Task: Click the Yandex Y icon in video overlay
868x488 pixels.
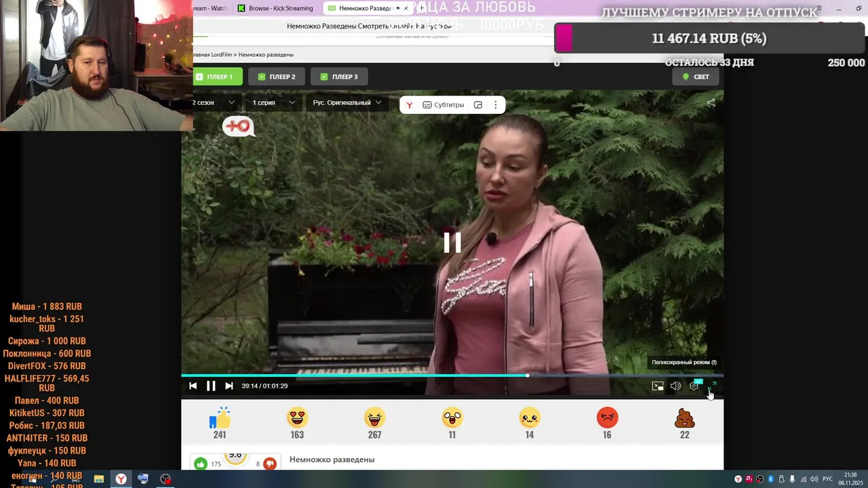Action: click(x=410, y=105)
